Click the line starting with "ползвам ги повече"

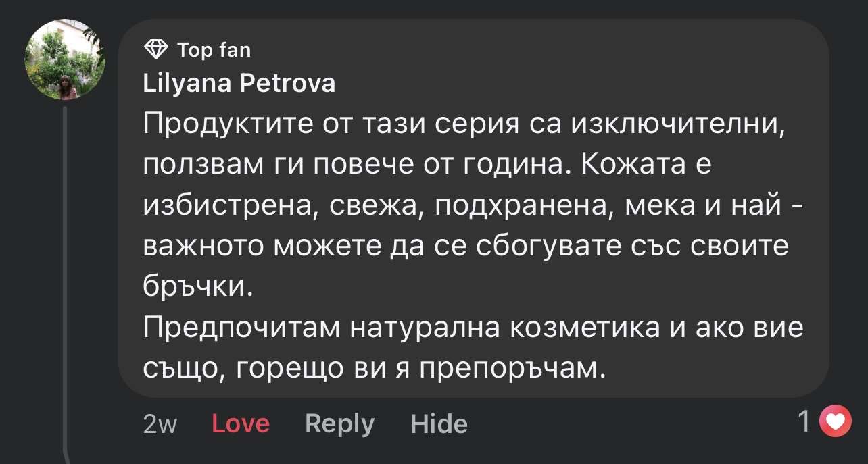(x=427, y=165)
